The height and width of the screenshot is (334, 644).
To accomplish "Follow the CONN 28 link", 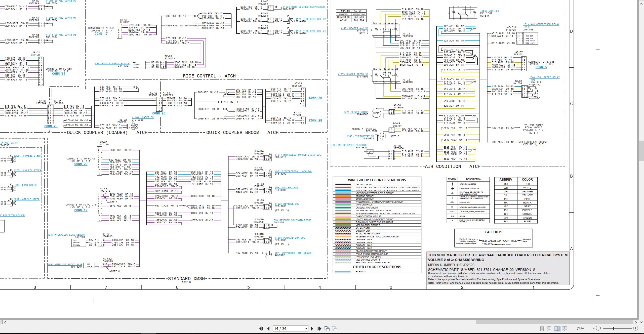I will (x=315, y=120).
